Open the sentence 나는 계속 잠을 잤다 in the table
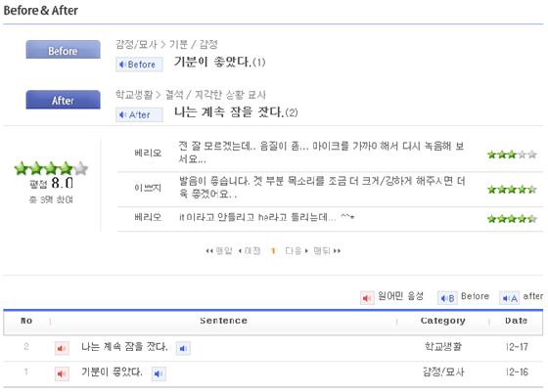The width and height of the screenshot is (548, 392). click(x=124, y=347)
